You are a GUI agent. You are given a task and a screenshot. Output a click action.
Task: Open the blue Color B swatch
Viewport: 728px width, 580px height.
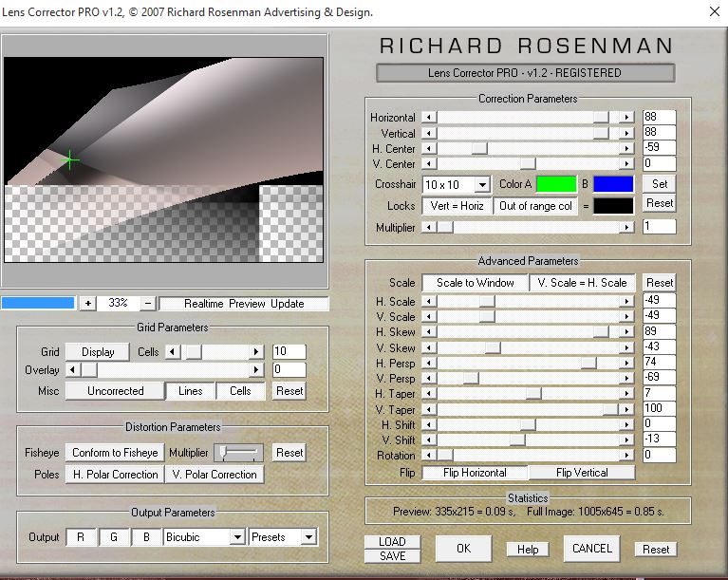click(x=613, y=184)
